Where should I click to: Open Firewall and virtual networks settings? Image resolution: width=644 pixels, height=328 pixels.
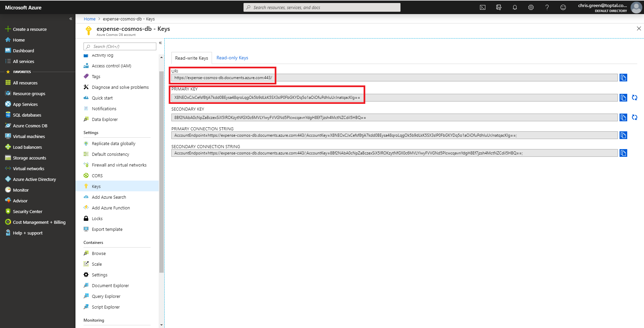[119, 165]
